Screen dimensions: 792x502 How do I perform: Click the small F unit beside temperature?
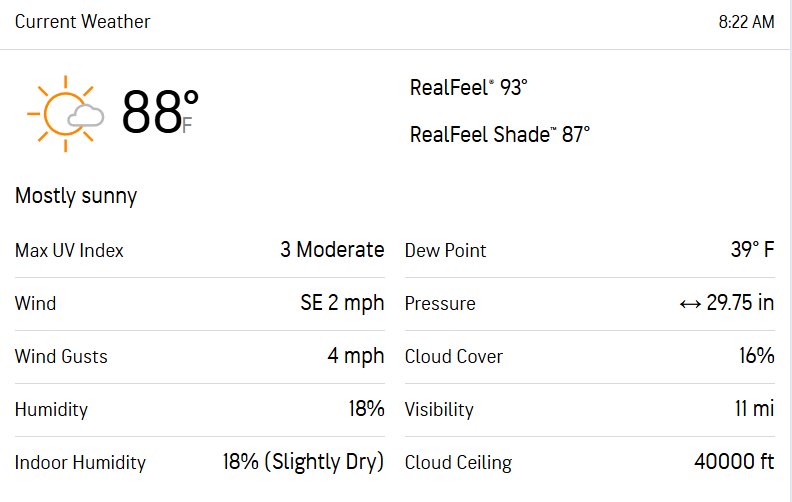coord(187,125)
